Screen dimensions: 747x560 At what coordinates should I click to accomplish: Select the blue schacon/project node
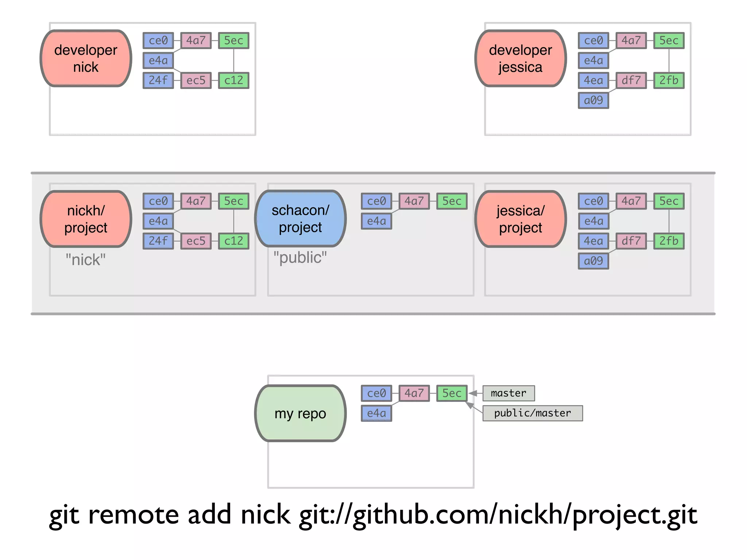pos(300,219)
